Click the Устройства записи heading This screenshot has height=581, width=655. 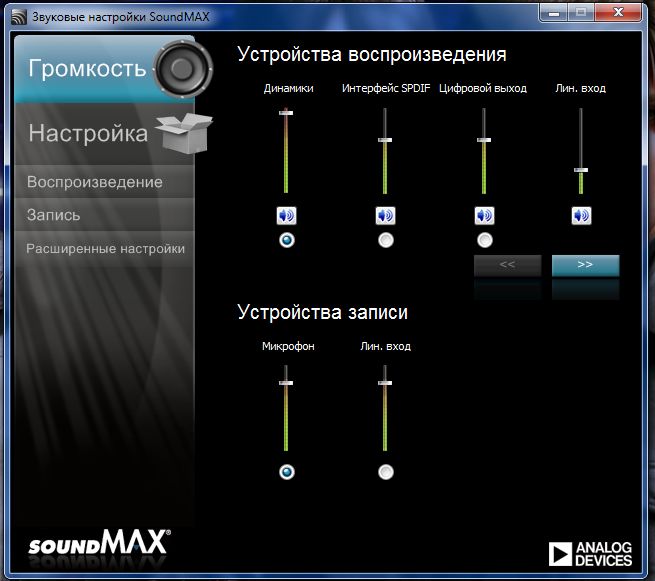(x=322, y=312)
